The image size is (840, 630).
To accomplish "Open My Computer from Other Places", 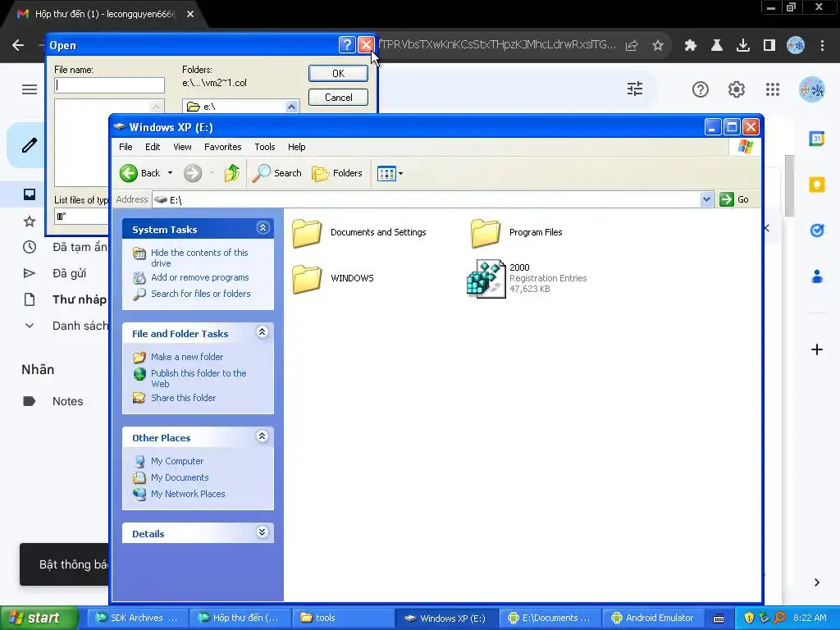I will coord(177,461).
